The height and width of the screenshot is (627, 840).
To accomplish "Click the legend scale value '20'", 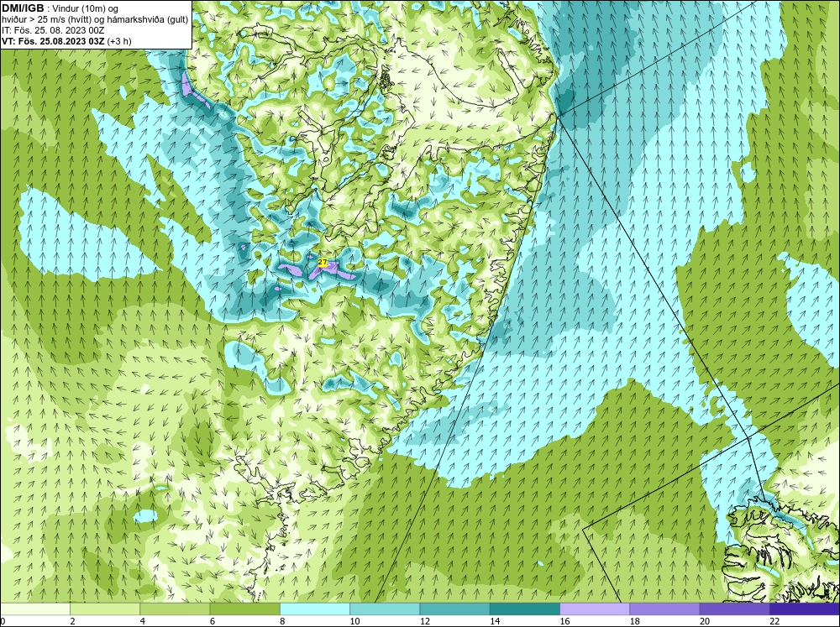I will (705, 621).
